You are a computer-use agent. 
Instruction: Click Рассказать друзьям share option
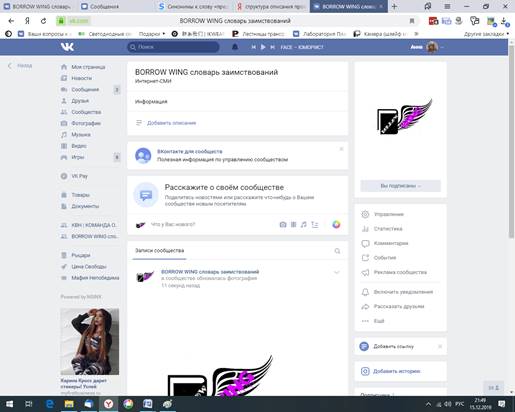(x=399, y=306)
